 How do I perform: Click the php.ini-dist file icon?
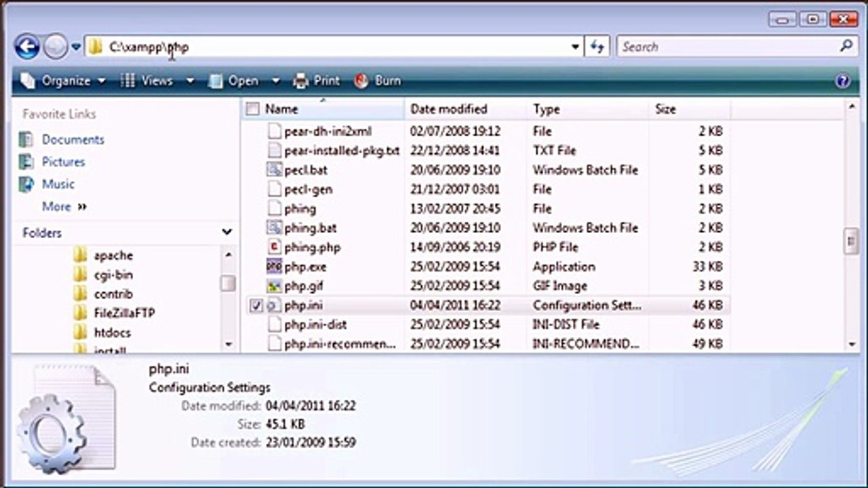point(274,324)
